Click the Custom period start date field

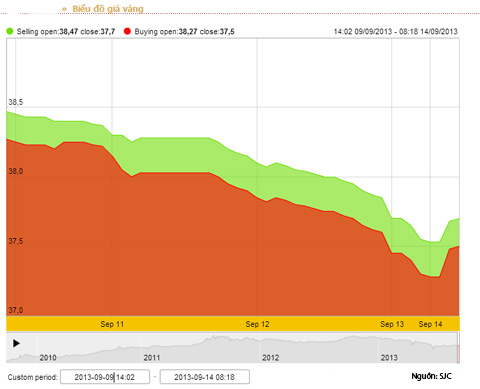coord(105,377)
